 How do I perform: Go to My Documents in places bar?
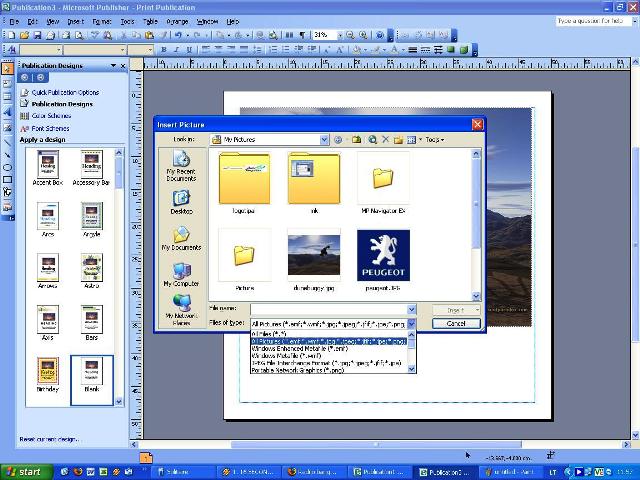181,238
